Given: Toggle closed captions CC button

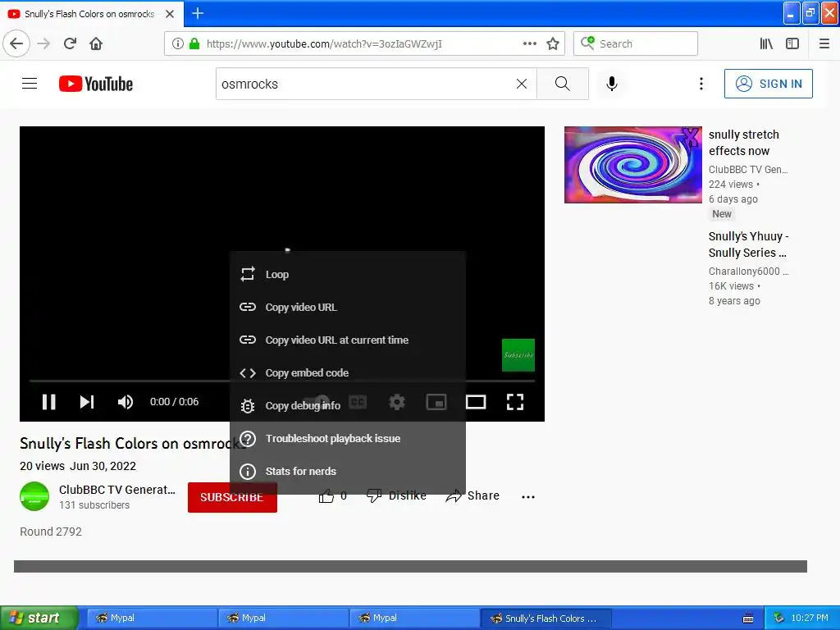Looking at the screenshot, I should click(358, 402).
